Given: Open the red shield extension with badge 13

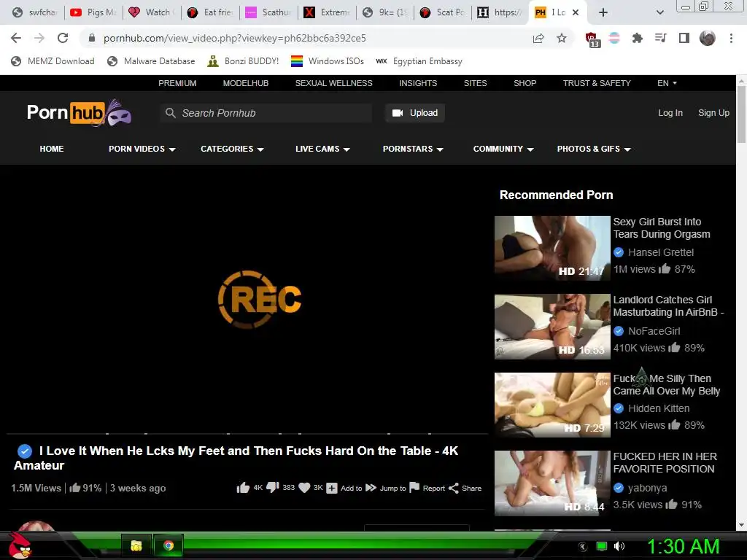Looking at the screenshot, I should [x=592, y=39].
